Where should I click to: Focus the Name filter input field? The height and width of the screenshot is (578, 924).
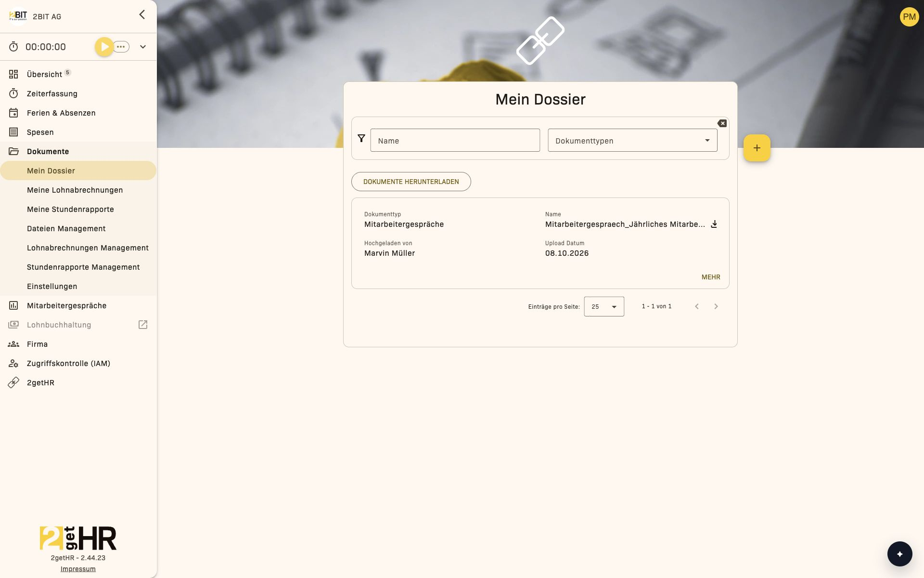point(455,140)
